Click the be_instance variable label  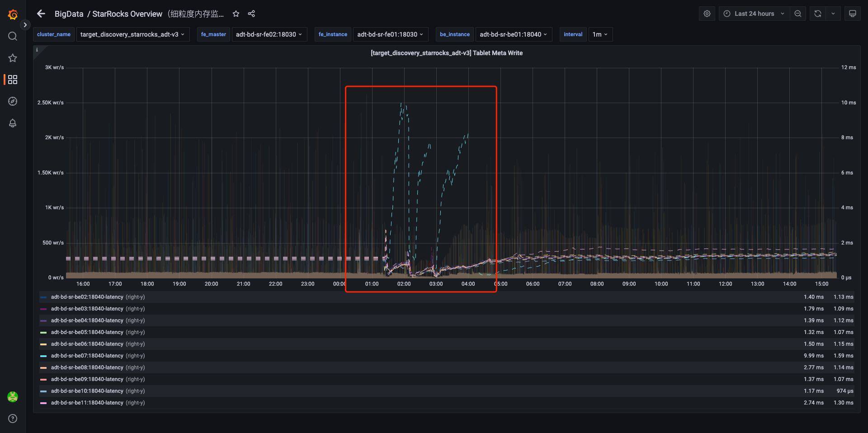coord(455,34)
